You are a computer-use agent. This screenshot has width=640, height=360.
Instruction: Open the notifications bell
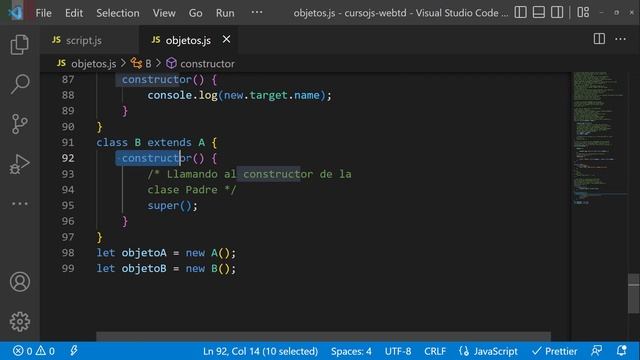pyautogui.click(x=621, y=351)
